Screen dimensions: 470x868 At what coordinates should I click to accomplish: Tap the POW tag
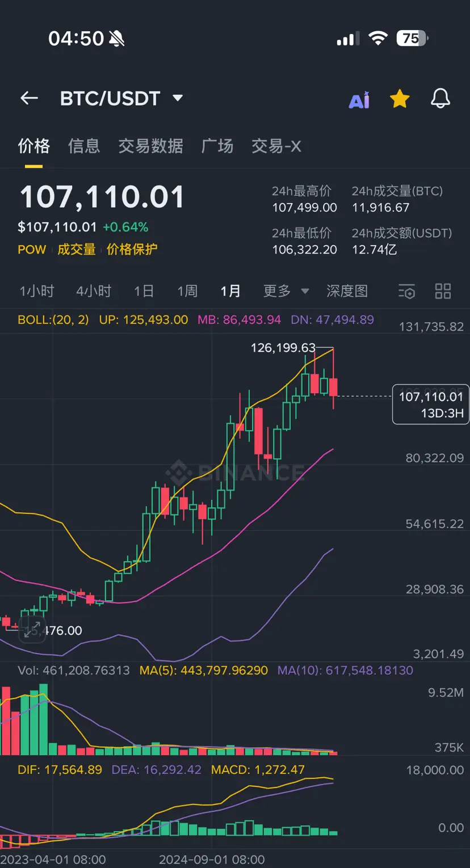pos(32,250)
